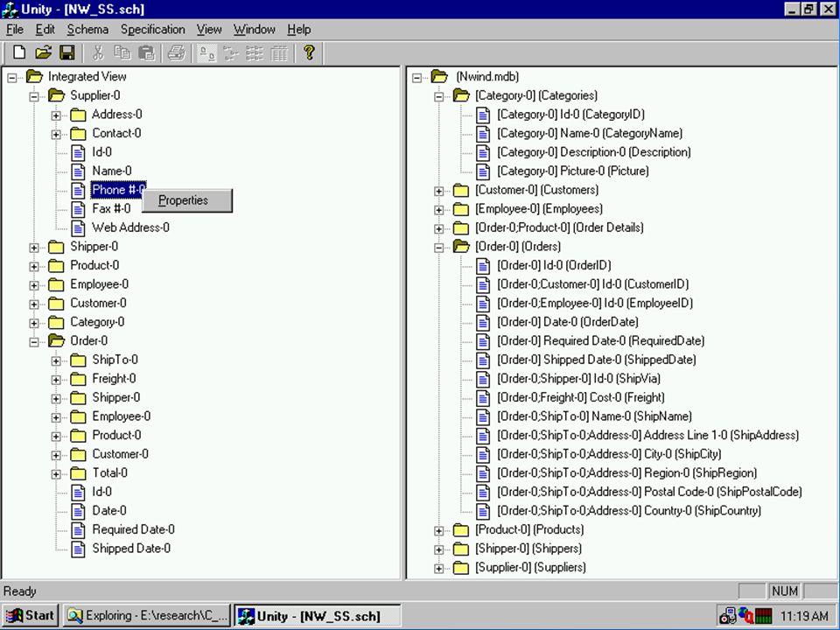Click the Supplier-0 open folder icon
The height and width of the screenshot is (630, 840).
[x=56, y=95]
